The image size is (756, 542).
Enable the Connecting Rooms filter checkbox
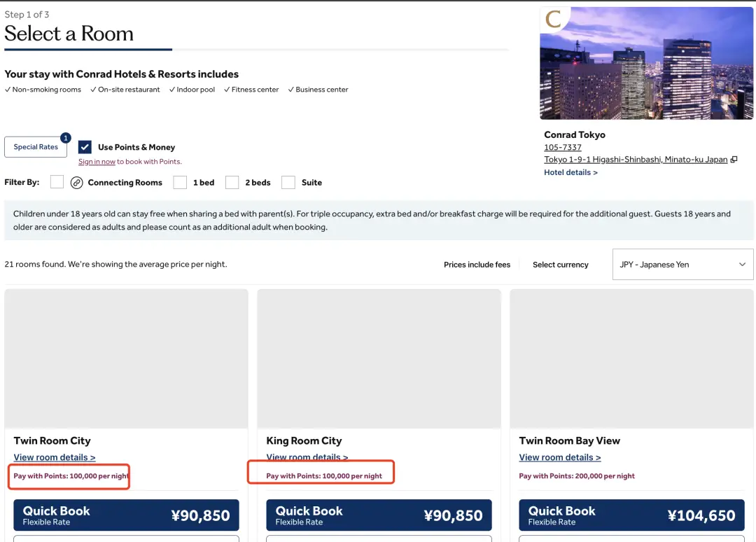point(57,182)
